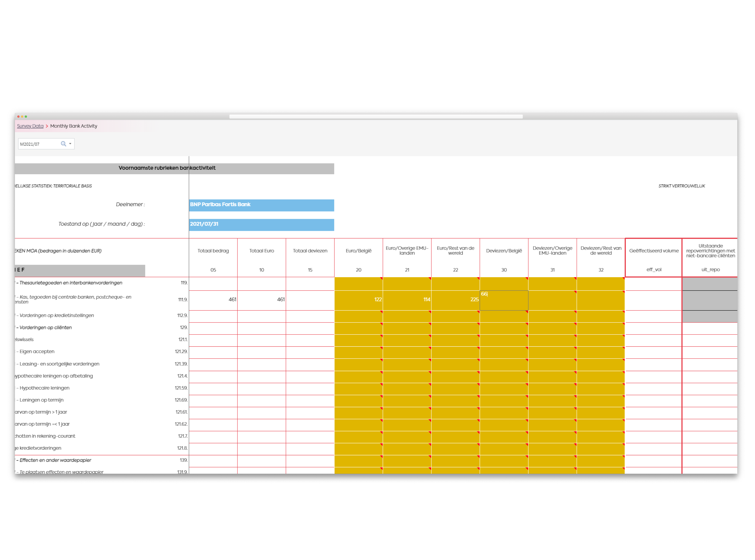Click the Hypothecaire leningen row label
Screen dimensions: 755x560
point(44,388)
